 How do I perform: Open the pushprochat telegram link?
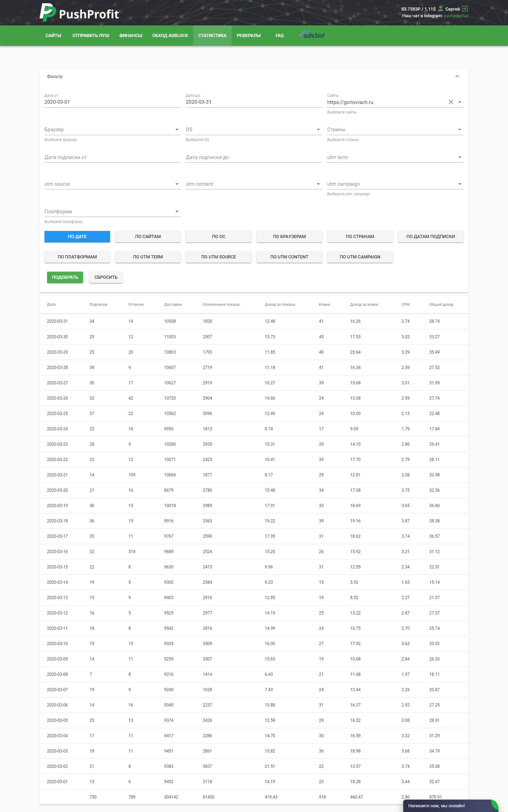coord(456,16)
